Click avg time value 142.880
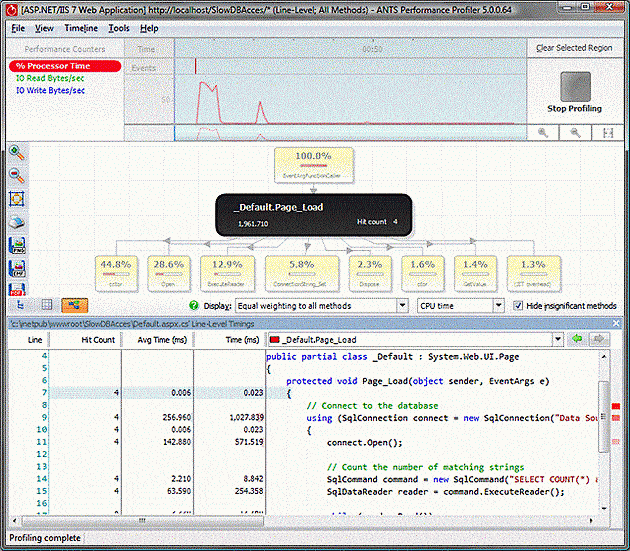Image resolution: width=630 pixels, height=551 pixels. (x=177, y=442)
